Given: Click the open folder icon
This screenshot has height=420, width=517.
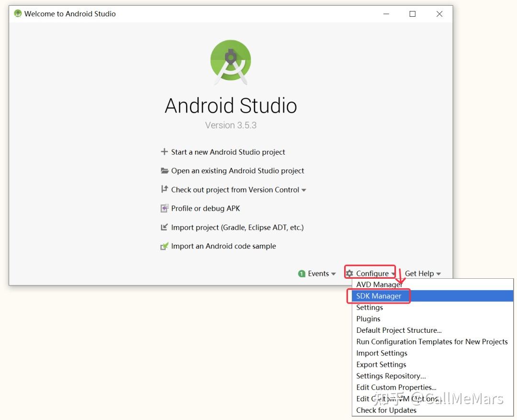Looking at the screenshot, I should click(164, 170).
